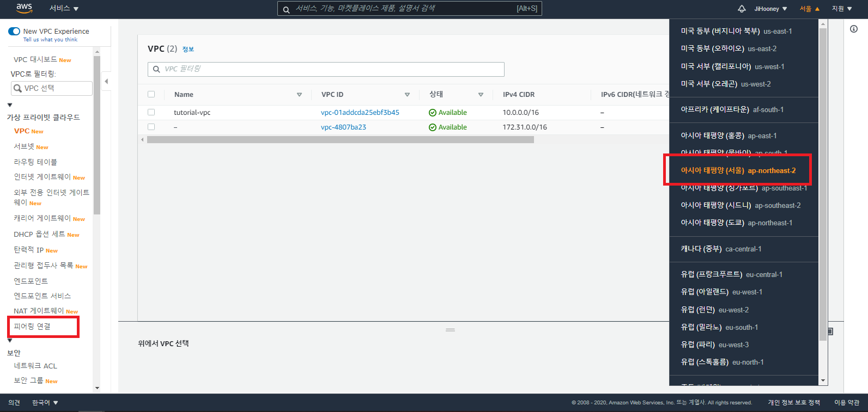Open vpc-4807ba23 link
Image resolution: width=868 pixels, height=412 pixels.
click(x=343, y=127)
